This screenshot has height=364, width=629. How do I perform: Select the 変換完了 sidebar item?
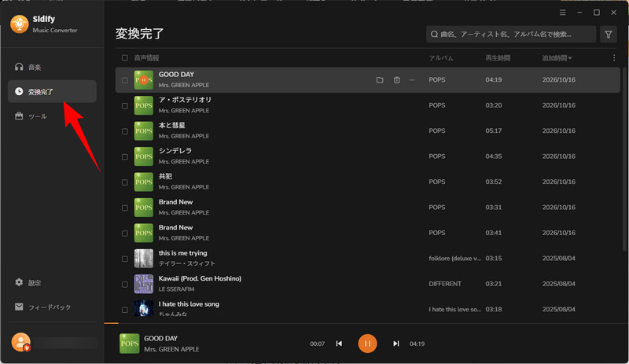coord(52,91)
